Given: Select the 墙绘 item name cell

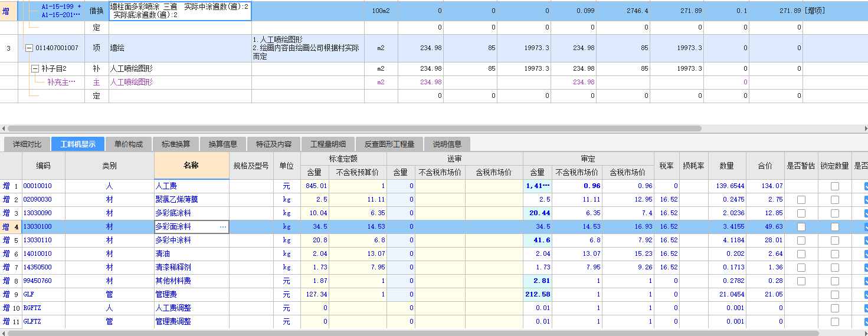Looking at the screenshot, I should coord(179,48).
